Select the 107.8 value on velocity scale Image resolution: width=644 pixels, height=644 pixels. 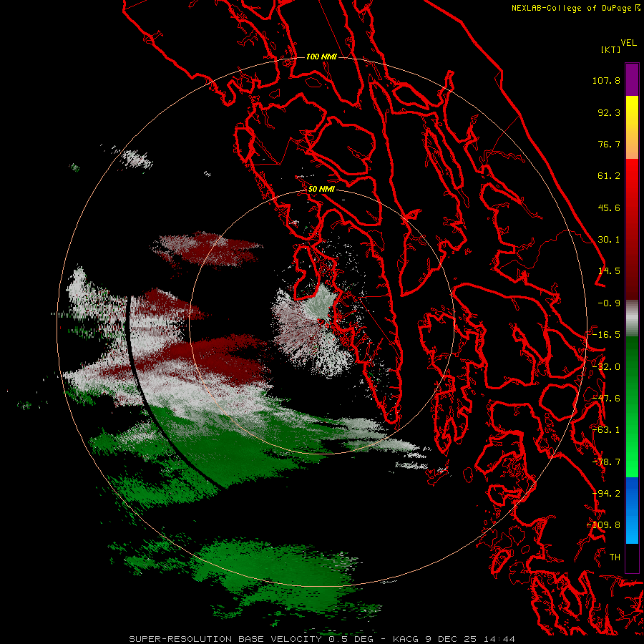tap(606, 80)
